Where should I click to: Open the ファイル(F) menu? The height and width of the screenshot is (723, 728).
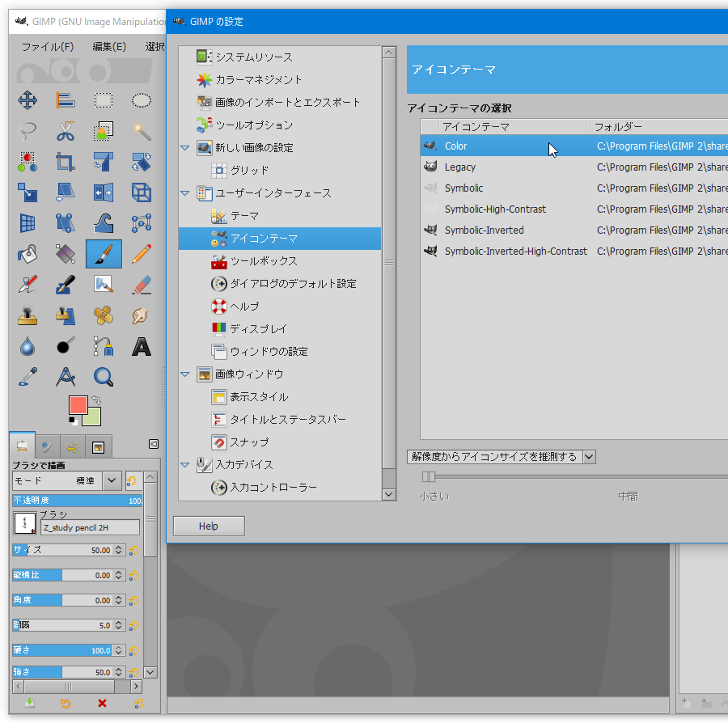coord(48,47)
